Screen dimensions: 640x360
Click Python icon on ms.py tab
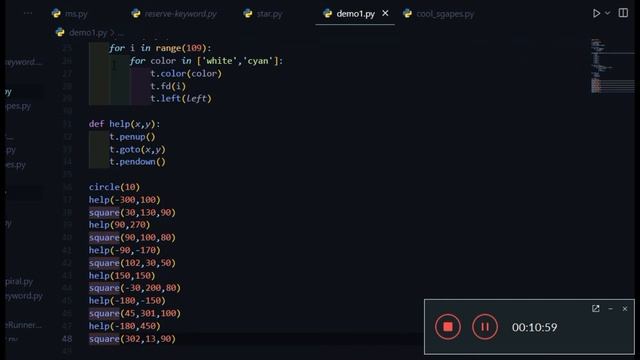pos(56,13)
